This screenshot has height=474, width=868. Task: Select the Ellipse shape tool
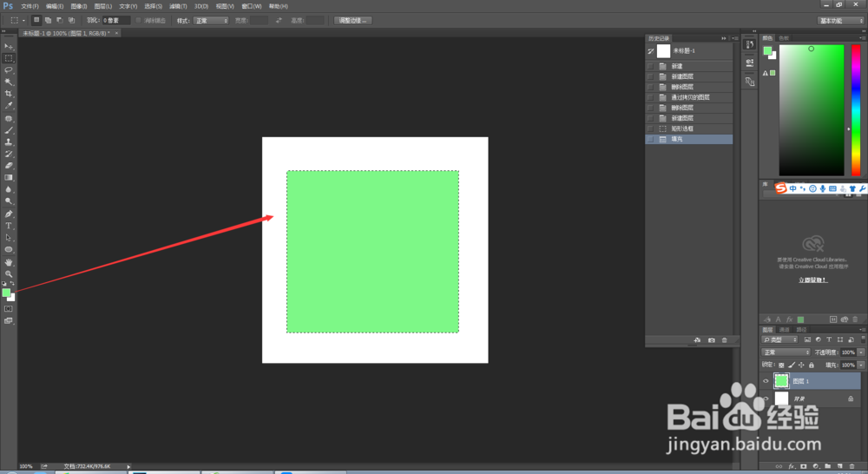[x=9, y=250]
